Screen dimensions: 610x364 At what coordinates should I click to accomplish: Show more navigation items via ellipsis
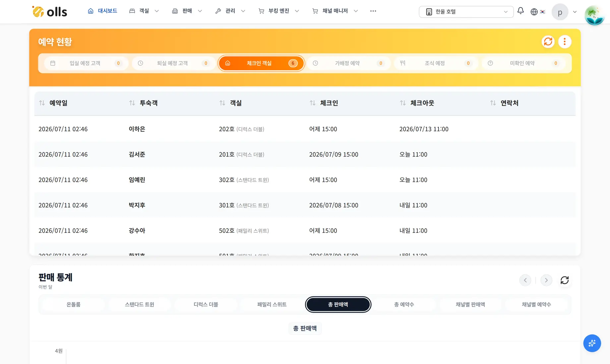click(373, 11)
